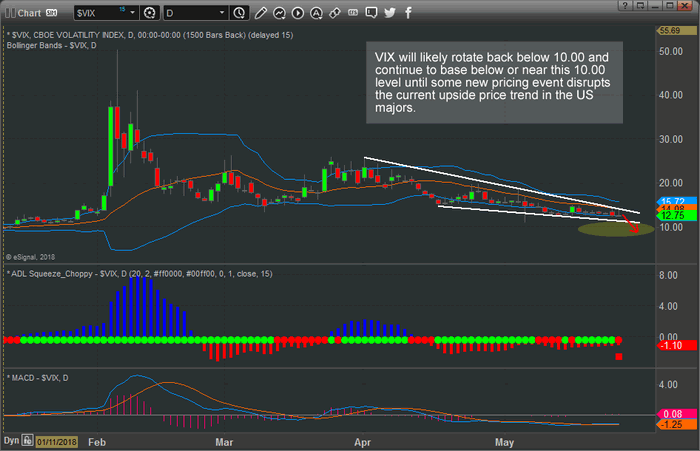The height and width of the screenshot is (451, 700).
Task: Open the D interval dropdown arrow
Action: click(220, 13)
